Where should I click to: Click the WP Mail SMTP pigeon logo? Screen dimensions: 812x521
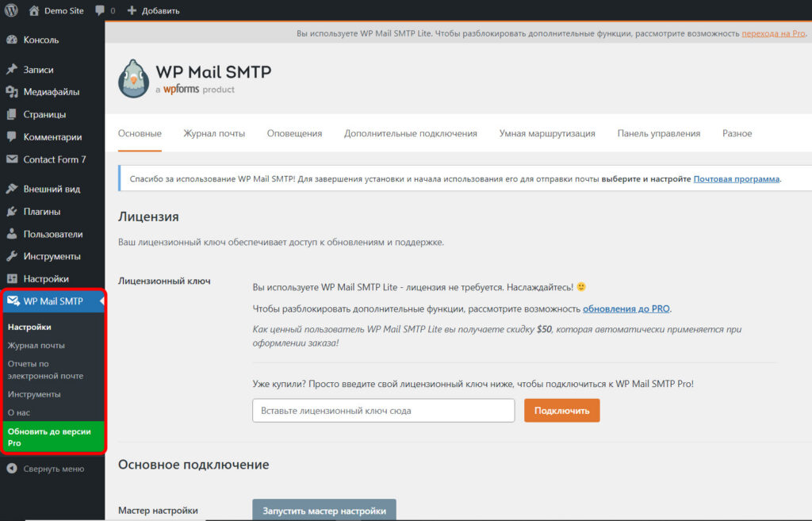point(133,79)
